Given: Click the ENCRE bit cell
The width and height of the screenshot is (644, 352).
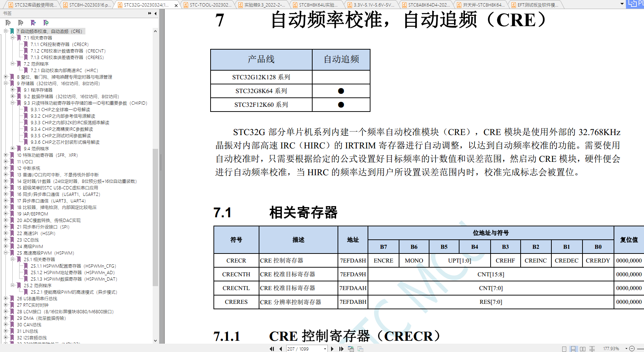Looking at the screenshot, I should 384,260.
